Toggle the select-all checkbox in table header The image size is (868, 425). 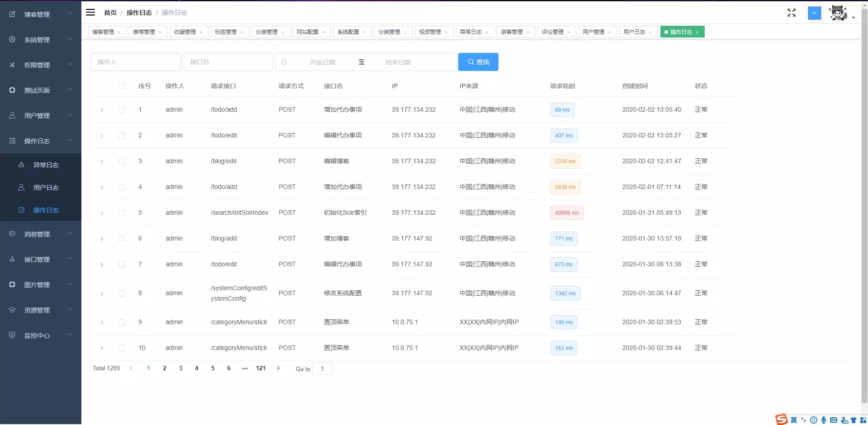click(x=122, y=86)
